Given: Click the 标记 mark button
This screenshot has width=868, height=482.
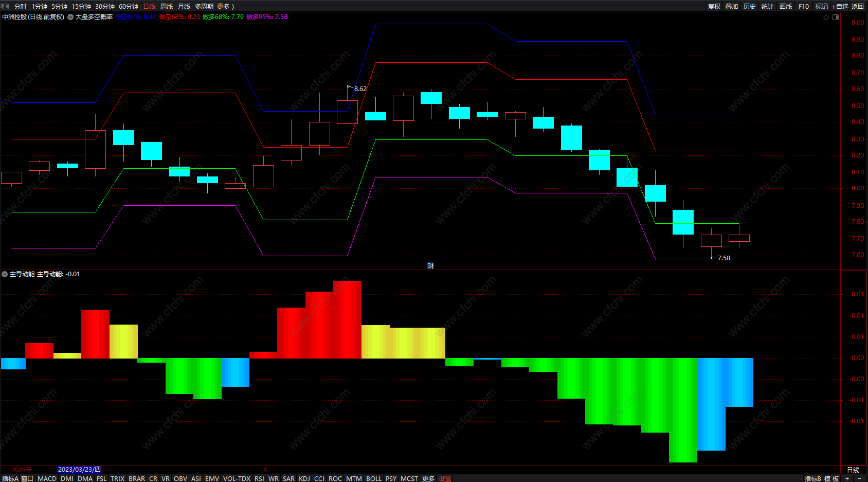Looking at the screenshot, I should (x=822, y=7).
